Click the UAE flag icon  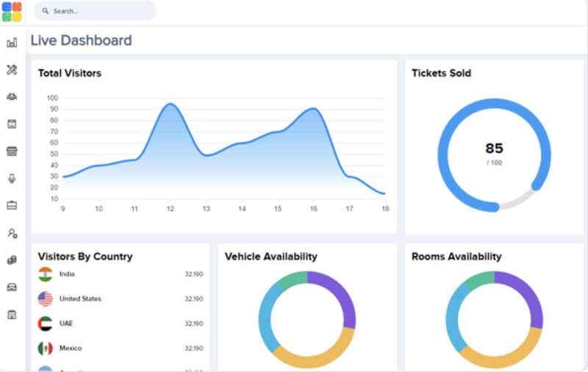tap(46, 323)
